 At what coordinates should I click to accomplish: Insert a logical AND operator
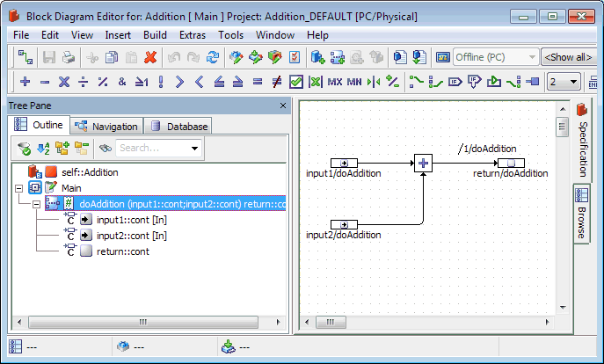click(x=122, y=82)
